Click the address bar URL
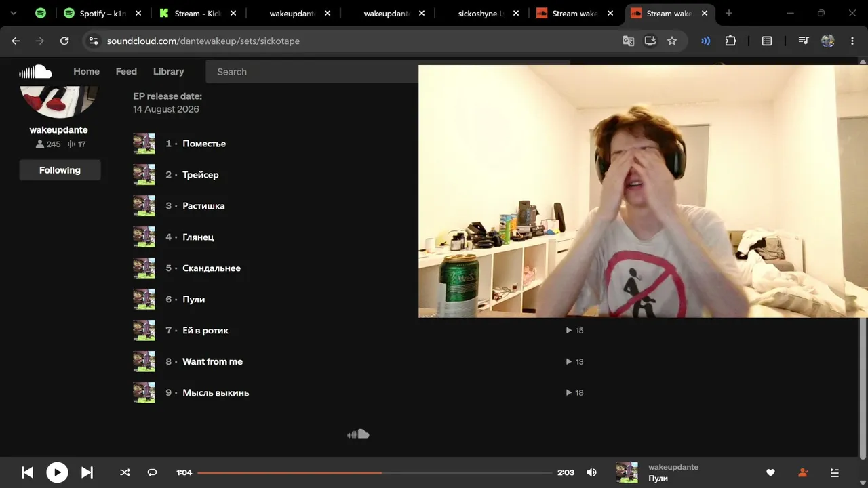Viewport: 868px width, 488px height. (203, 41)
